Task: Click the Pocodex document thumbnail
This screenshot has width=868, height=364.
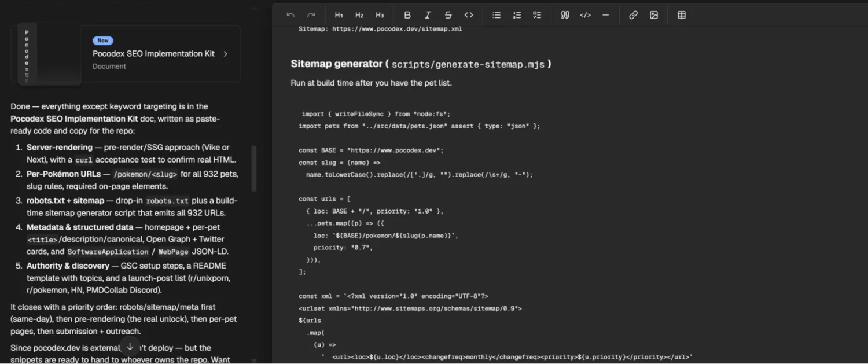Action: tap(49, 54)
